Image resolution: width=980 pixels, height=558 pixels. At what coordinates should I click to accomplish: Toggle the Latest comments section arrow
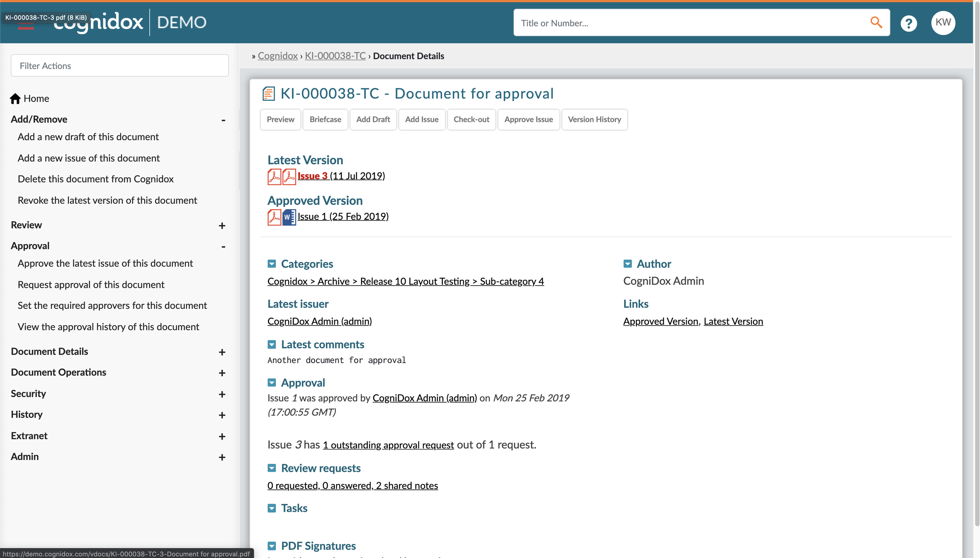tap(272, 344)
